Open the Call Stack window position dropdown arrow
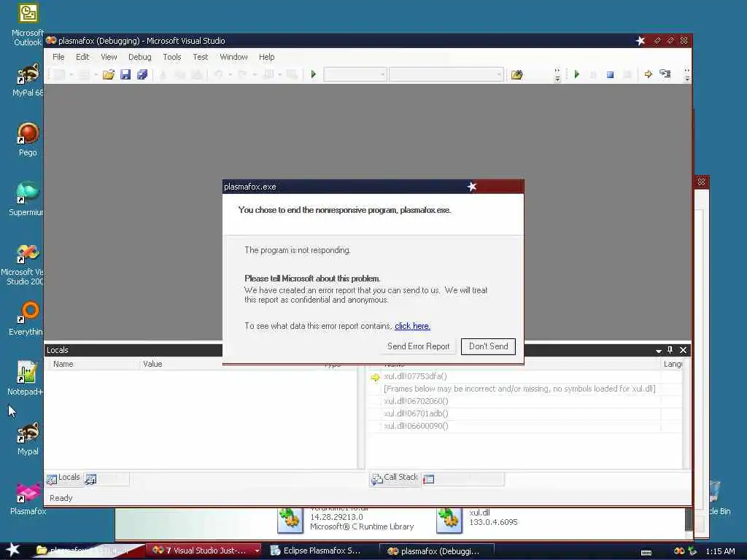 (x=659, y=351)
